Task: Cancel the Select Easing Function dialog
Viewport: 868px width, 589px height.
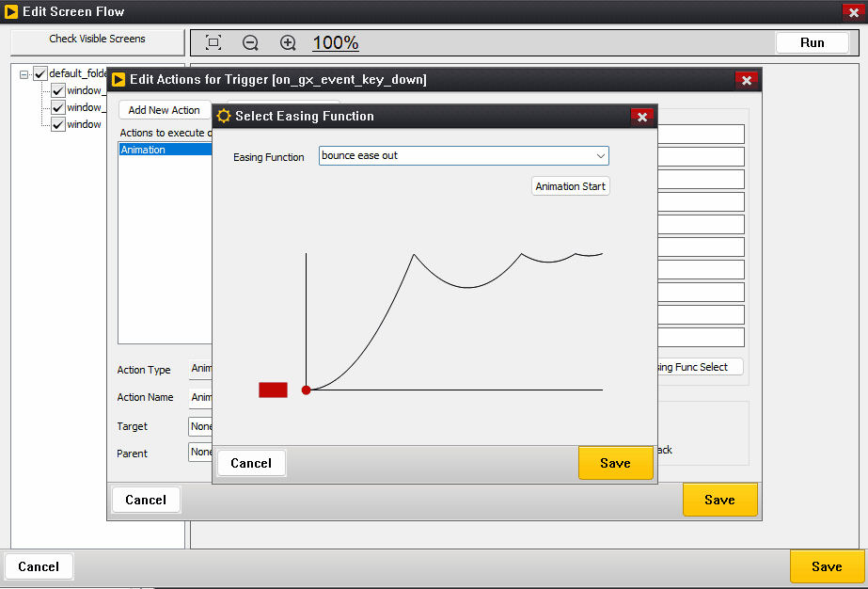Action: [251, 463]
